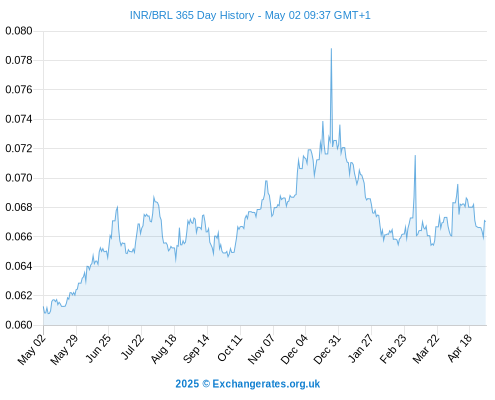Click the Jan 27 axis label
Screen dimensions: 495x400
point(360,348)
